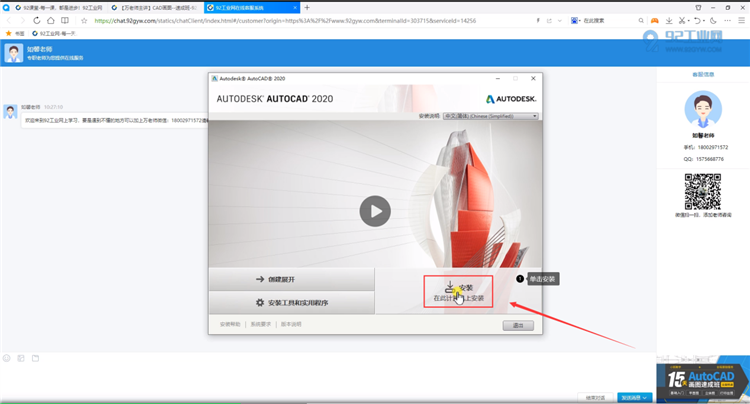Switch to the 92课堂 browser tab
This screenshot has width=750, height=404.
58,8
